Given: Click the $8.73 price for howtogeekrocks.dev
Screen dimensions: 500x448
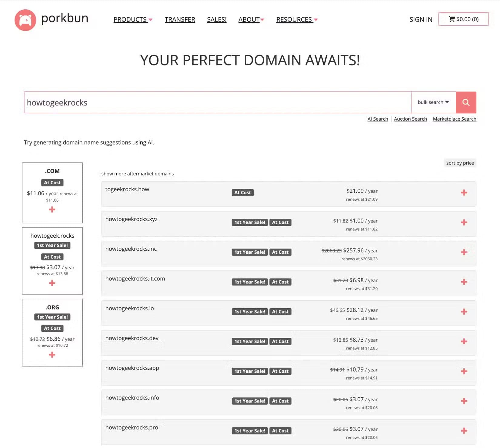Looking at the screenshot, I should [x=356, y=340].
